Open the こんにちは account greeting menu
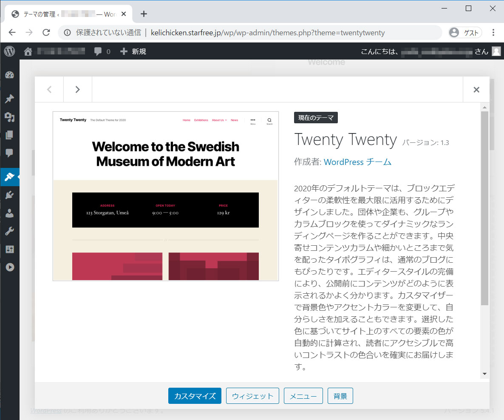504x420 pixels. pos(431,51)
